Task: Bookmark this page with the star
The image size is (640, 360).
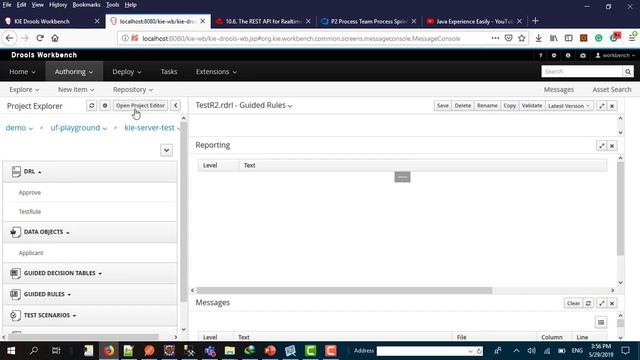Action: pos(522,38)
